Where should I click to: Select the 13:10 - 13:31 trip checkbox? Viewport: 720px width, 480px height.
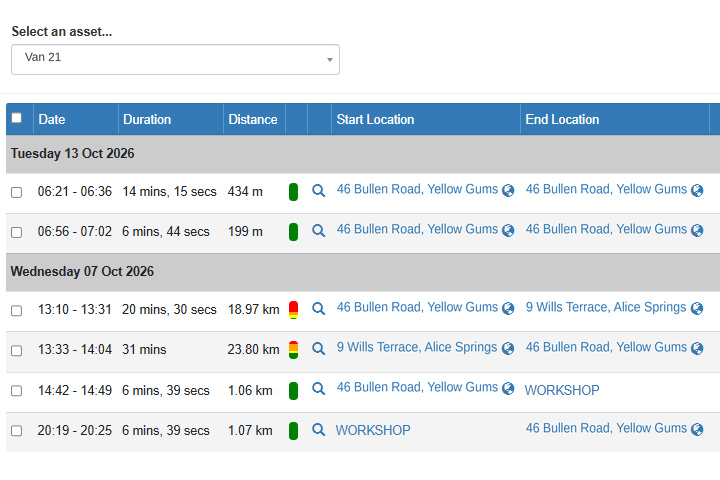tap(17, 310)
